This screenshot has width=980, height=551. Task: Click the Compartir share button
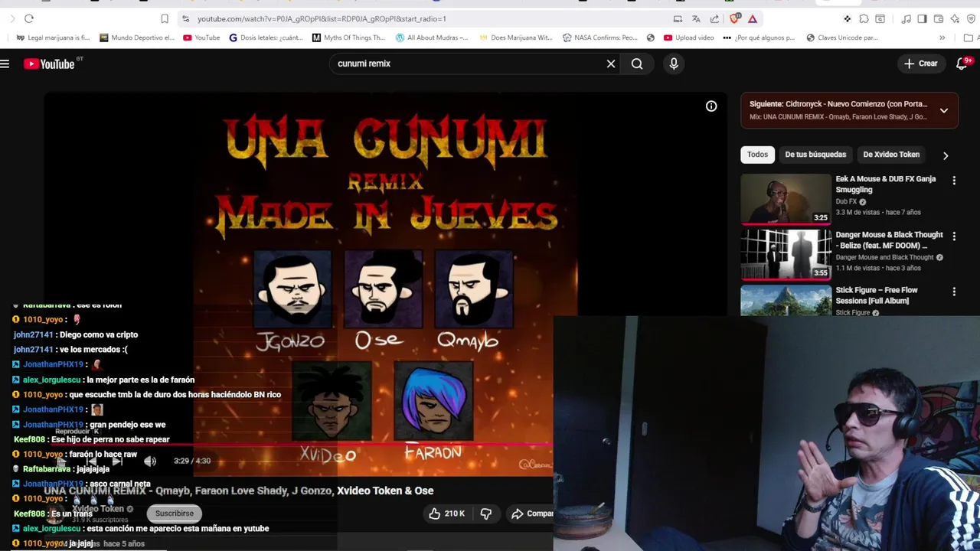click(x=532, y=514)
